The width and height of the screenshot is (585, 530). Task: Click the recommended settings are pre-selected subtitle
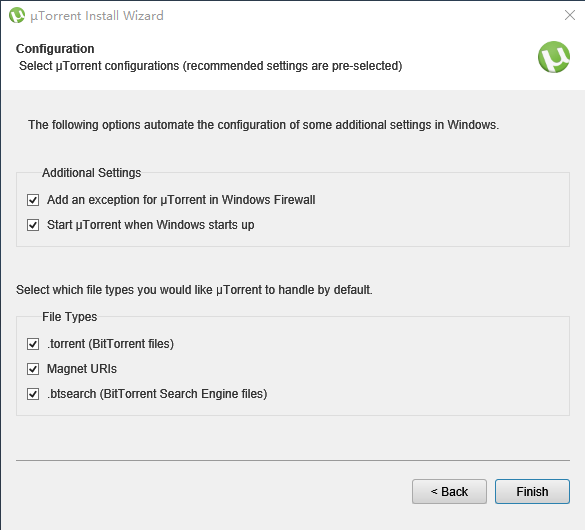[211, 66]
